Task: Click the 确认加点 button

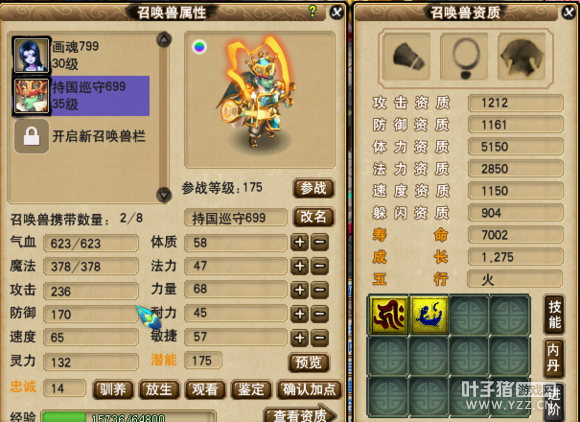Action: pyautogui.click(x=308, y=389)
